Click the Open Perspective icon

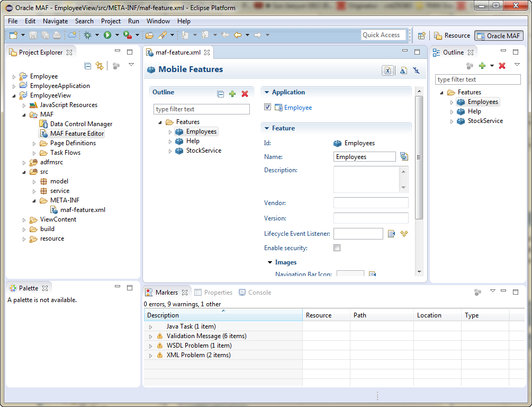tap(422, 36)
